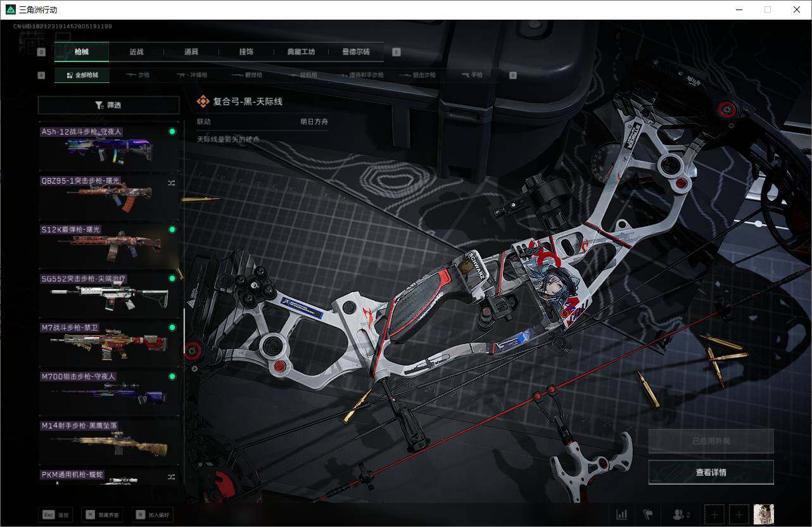
Task: Select the M14射手步枪-黑鹰坠落 skin
Action: pos(109,441)
